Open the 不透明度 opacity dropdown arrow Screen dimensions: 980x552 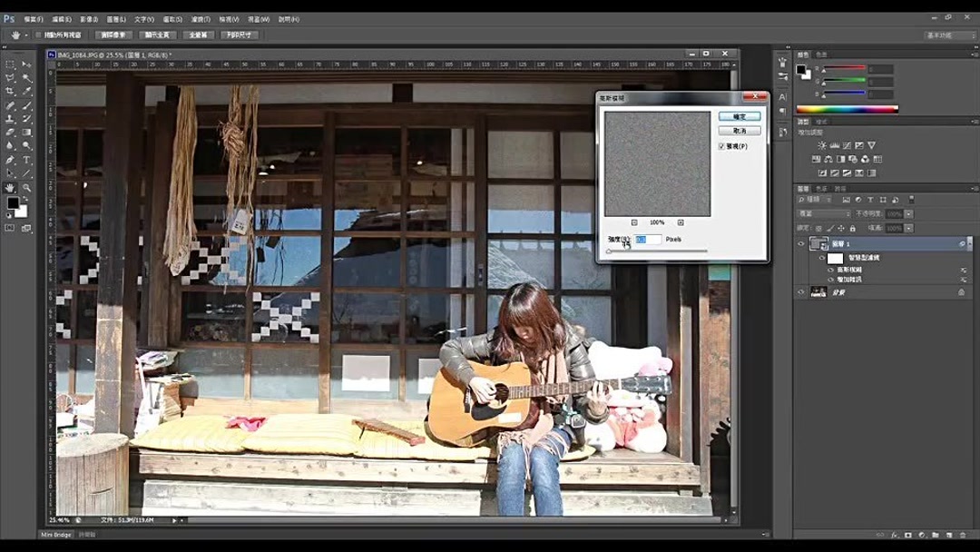[908, 214]
